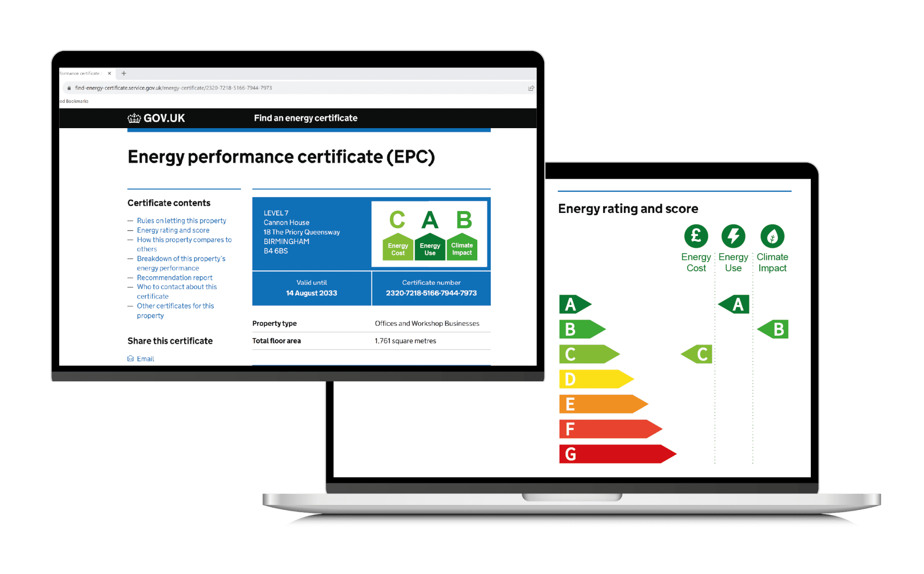Open Rules on letting this property
Screen dimensions: 924x574
pos(181,221)
